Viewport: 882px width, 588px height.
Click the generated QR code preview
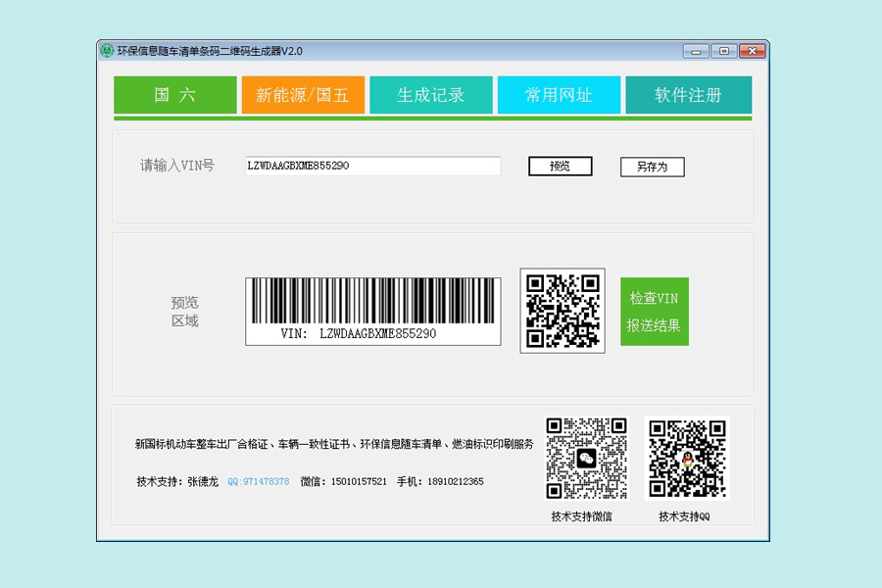coord(563,311)
